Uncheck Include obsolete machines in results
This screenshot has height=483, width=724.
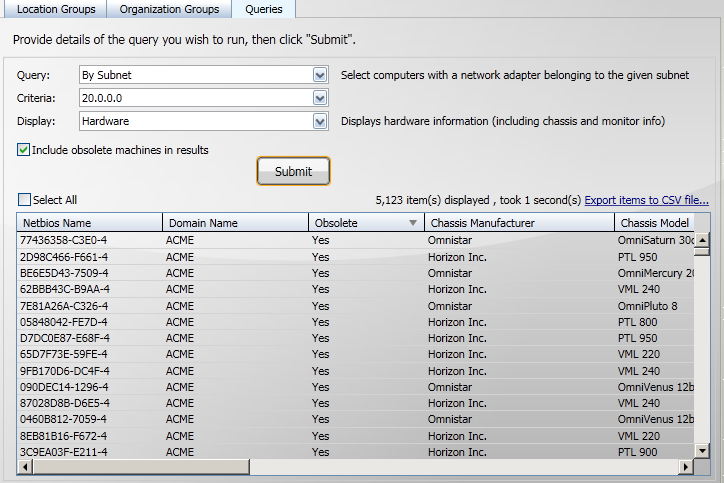click(24, 150)
